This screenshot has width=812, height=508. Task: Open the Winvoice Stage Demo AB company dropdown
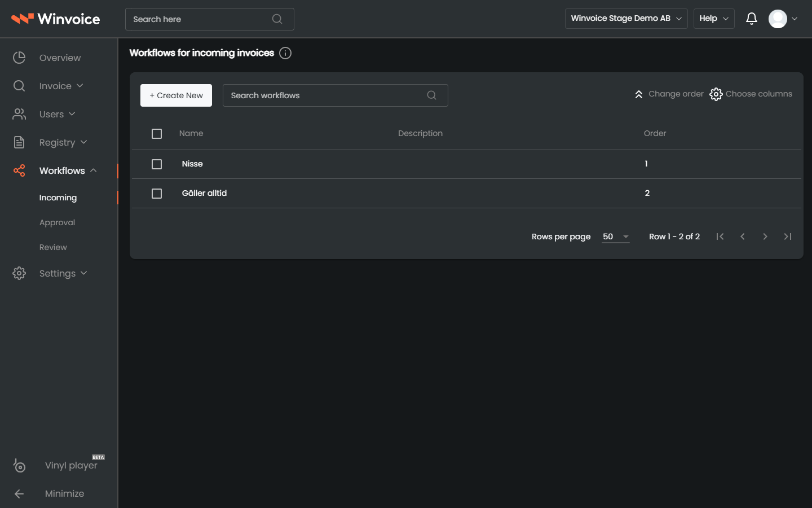[x=626, y=19]
